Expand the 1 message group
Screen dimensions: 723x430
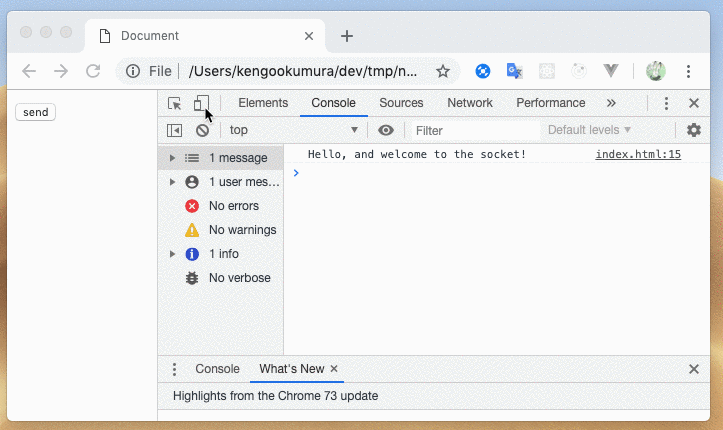point(172,158)
